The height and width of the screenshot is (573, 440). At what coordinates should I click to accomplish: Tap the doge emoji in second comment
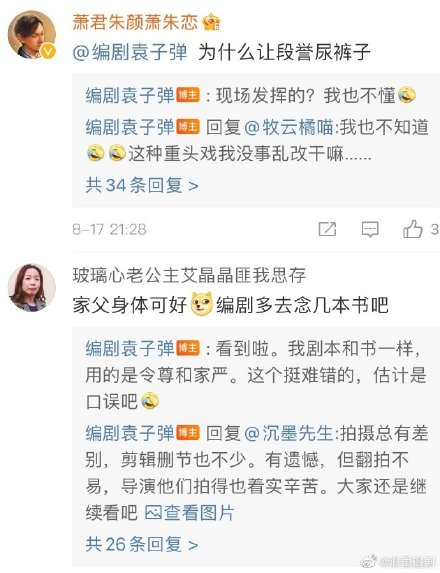click(201, 303)
